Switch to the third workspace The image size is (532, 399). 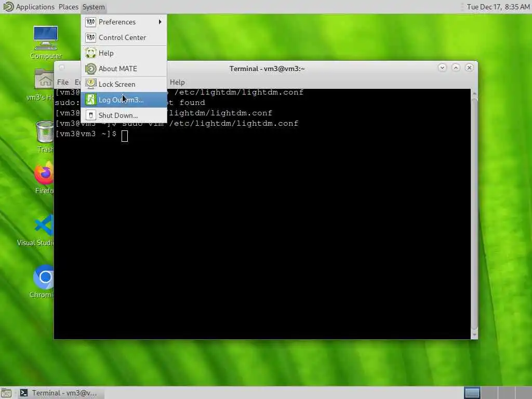click(x=506, y=393)
